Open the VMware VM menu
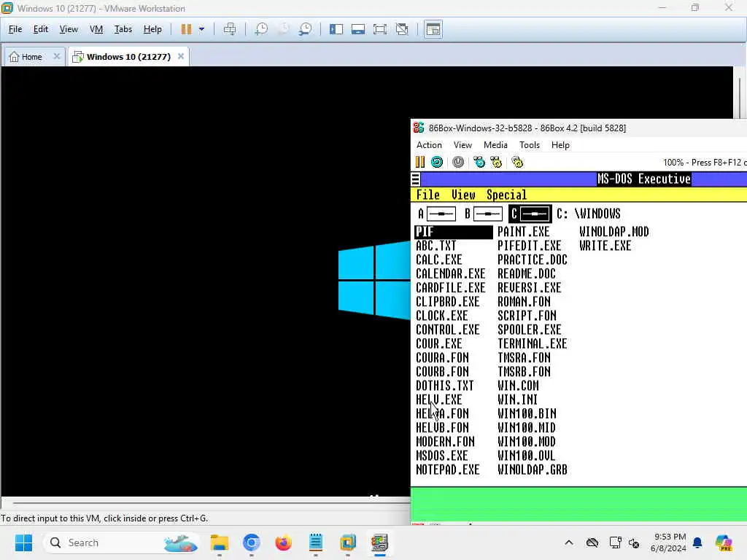747x560 pixels. (96, 29)
